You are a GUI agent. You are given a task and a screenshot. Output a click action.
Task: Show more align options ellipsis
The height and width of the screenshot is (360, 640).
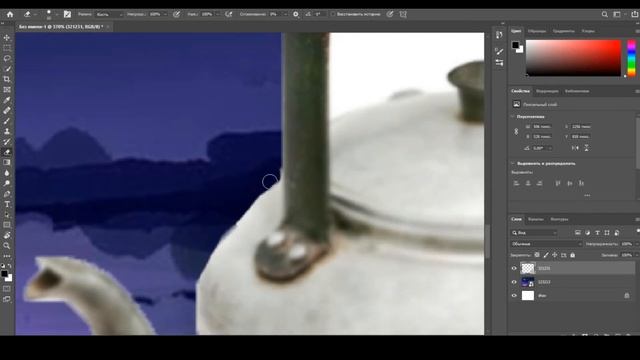(587, 196)
